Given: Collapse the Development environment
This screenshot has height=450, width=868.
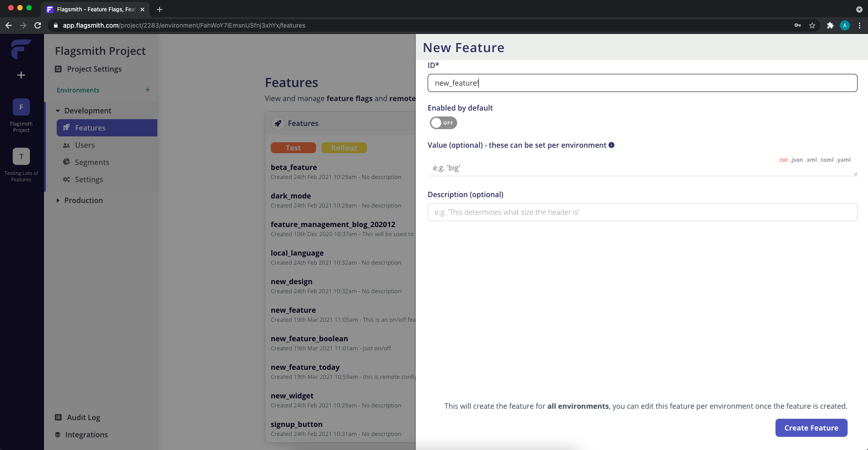Looking at the screenshot, I should pyautogui.click(x=58, y=111).
